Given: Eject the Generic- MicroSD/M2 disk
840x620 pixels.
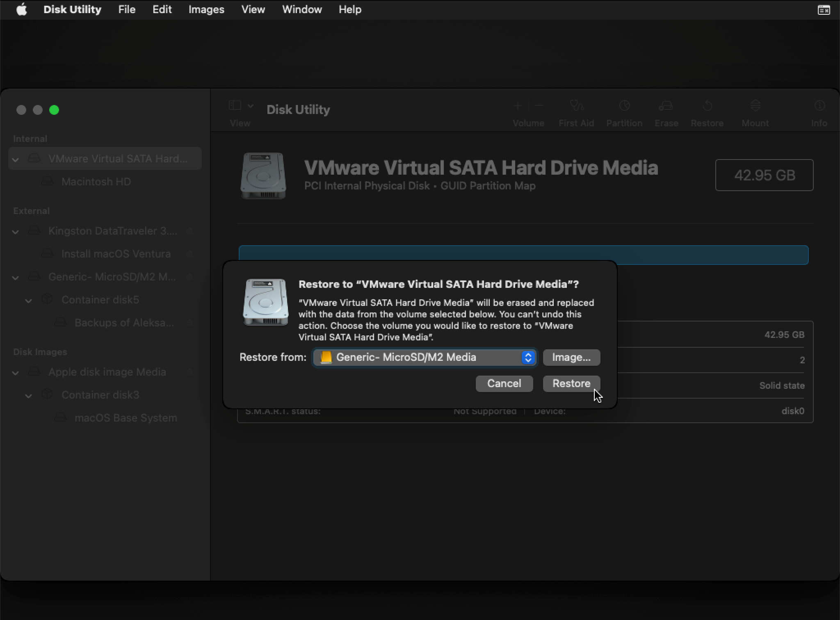Looking at the screenshot, I should pyautogui.click(x=189, y=277).
